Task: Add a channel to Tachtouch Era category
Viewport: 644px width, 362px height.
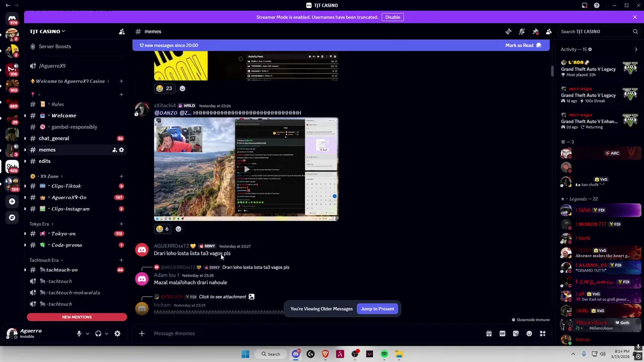Action: (121, 260)
